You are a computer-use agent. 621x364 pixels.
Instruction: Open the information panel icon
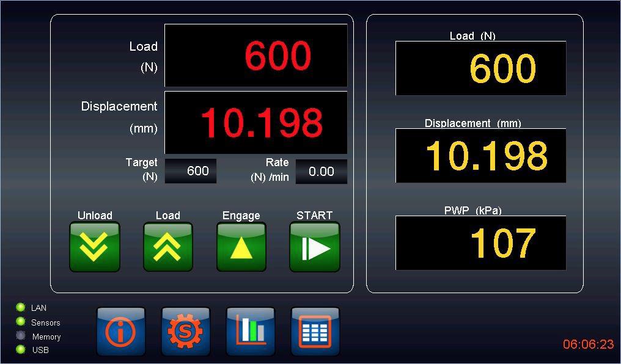coord(120,331)
